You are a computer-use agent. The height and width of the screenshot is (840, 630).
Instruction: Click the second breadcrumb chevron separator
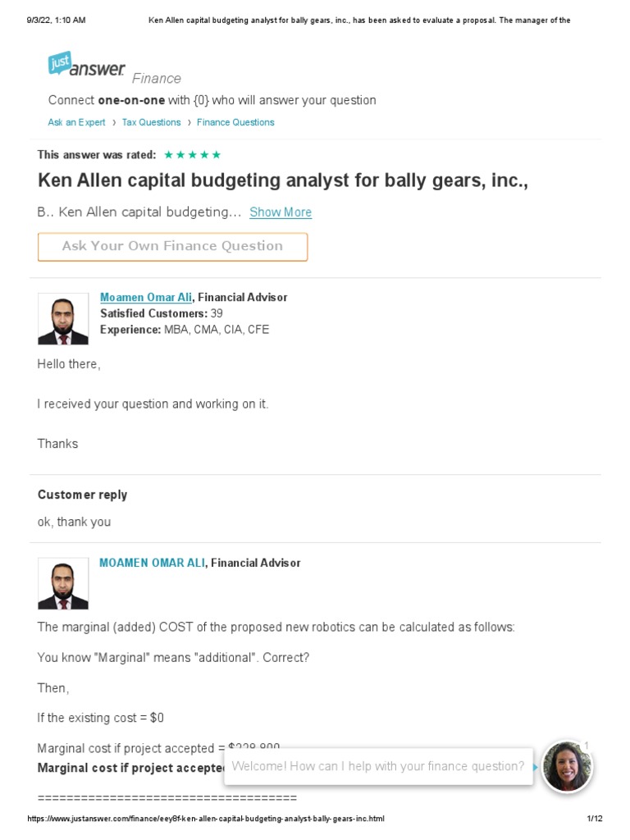189,122
